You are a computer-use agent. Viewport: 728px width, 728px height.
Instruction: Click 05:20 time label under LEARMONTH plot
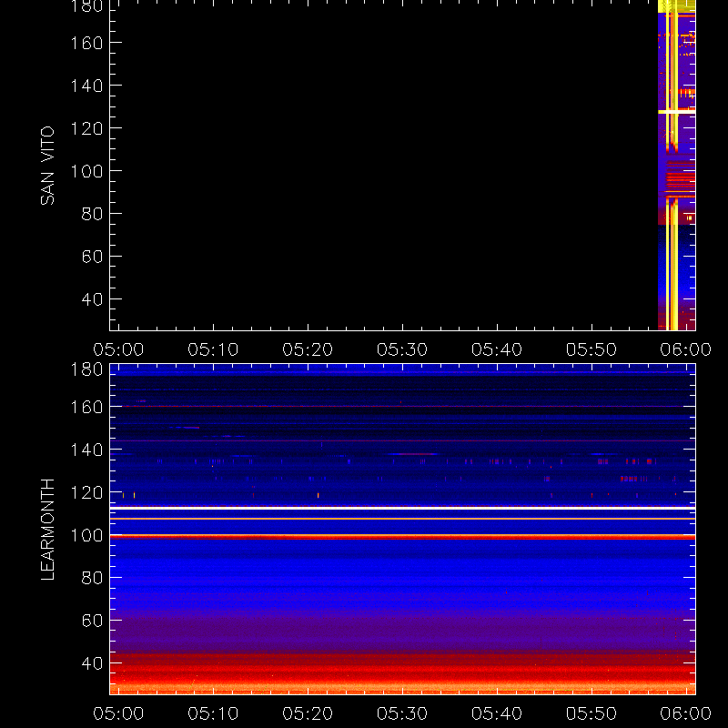[308, 713]
